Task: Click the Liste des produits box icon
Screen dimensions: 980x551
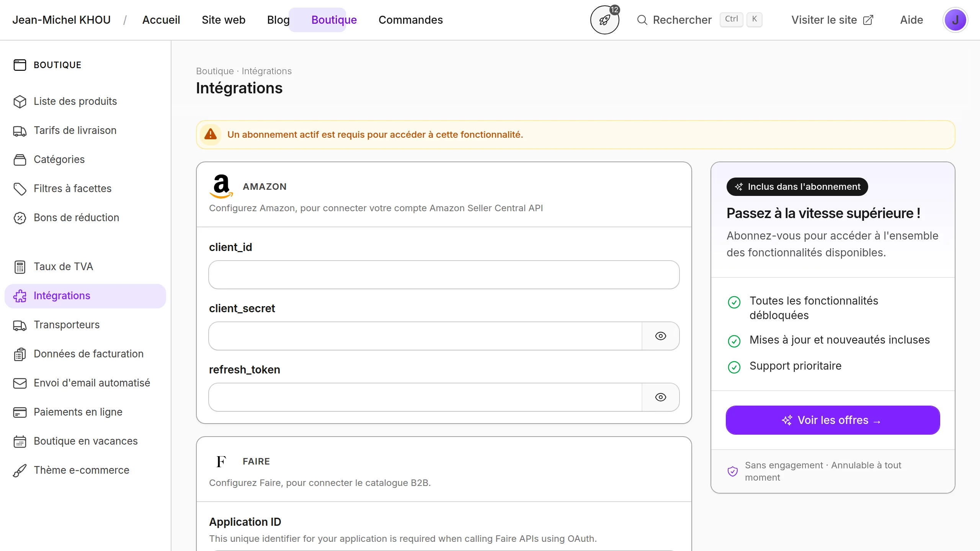Action: click(20, 101)
